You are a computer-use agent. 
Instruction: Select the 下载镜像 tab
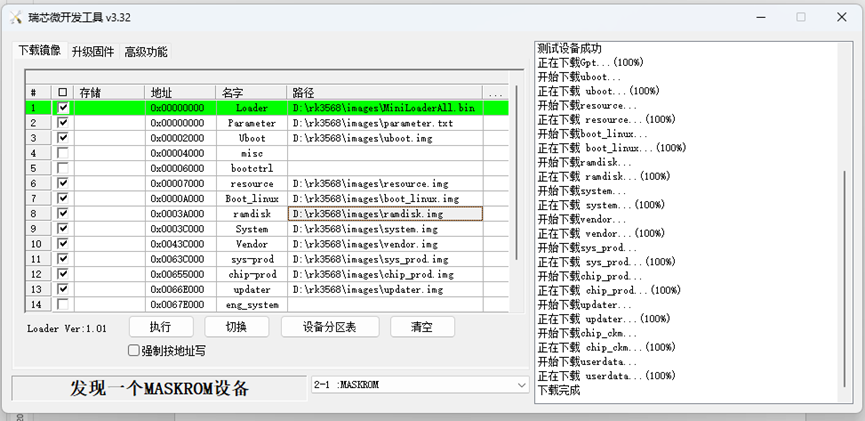[40, 50]
